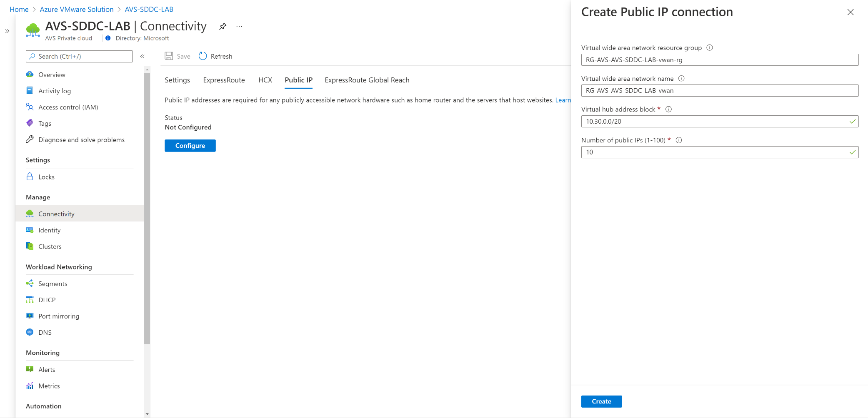
Task: Click the AVS-SDDC-LAB breadcrumb link
Action: coord(149,9)
